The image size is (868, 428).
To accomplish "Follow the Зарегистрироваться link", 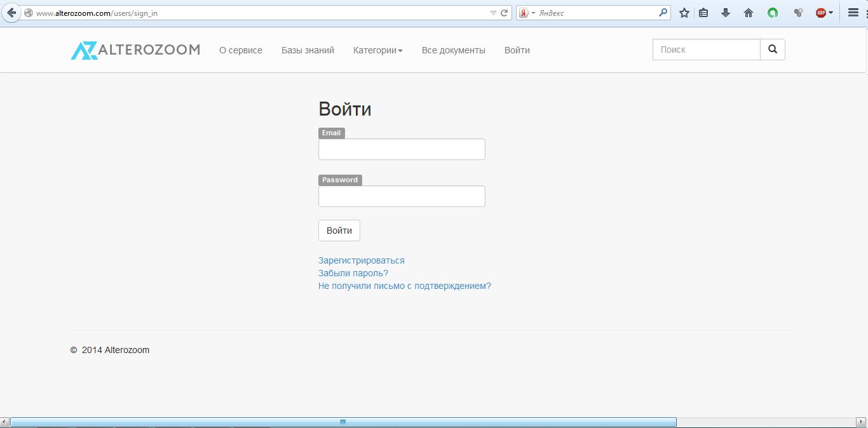I will (x=361, y=260).
